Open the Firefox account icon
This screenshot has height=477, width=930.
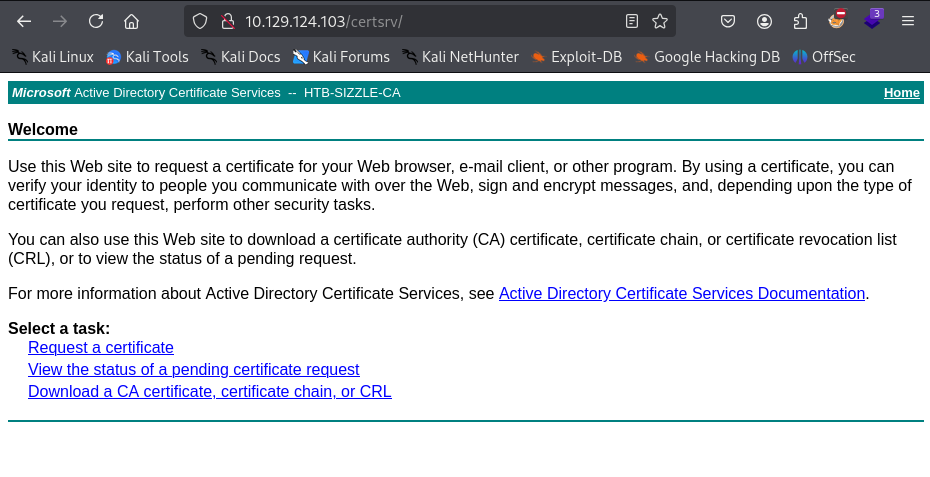pos(765,21)
